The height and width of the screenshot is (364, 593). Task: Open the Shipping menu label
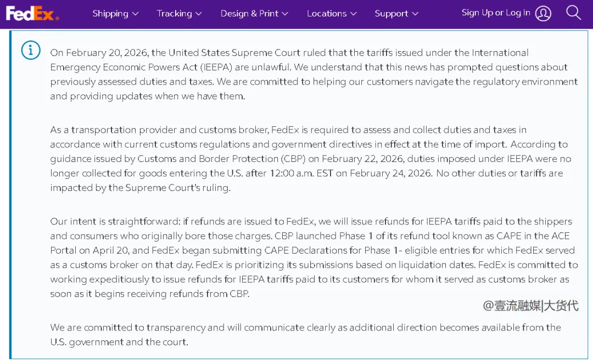point(110,14)
